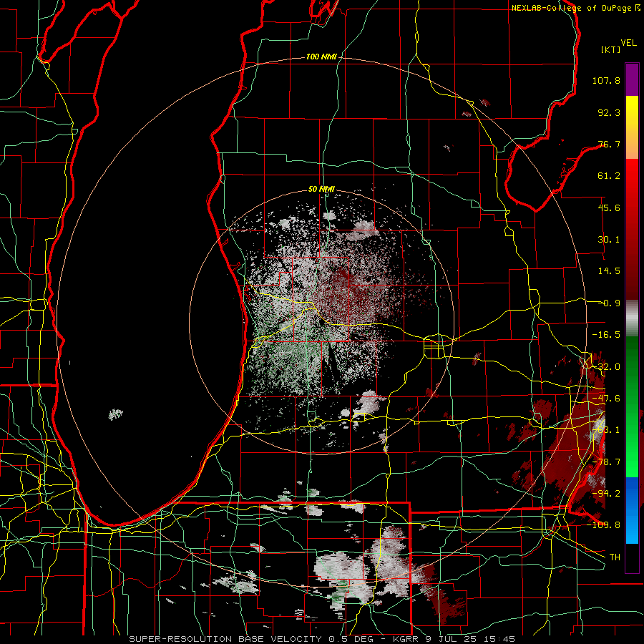Click the 30.1 scale value

[609, 240]
